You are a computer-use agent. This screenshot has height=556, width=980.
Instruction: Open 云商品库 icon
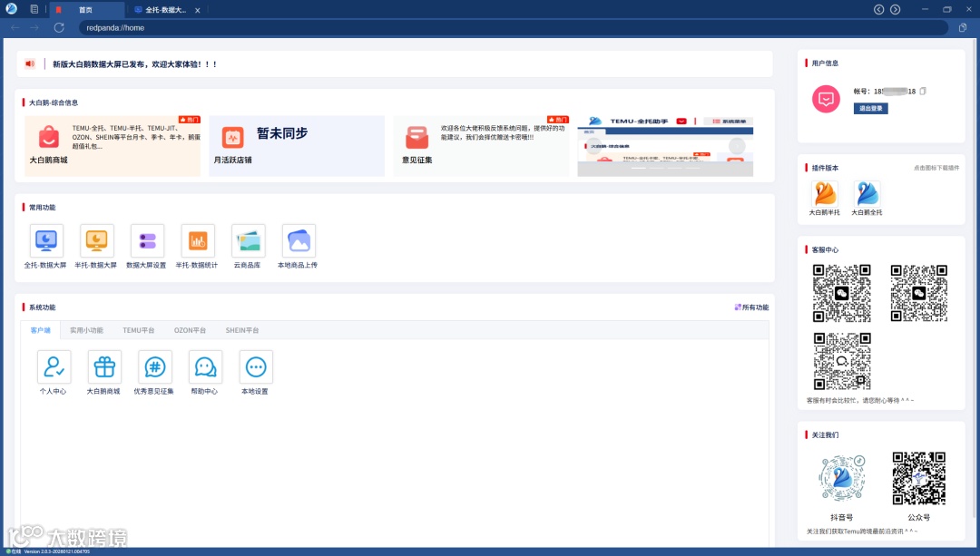pyautogui.click(x=248, y=240)
